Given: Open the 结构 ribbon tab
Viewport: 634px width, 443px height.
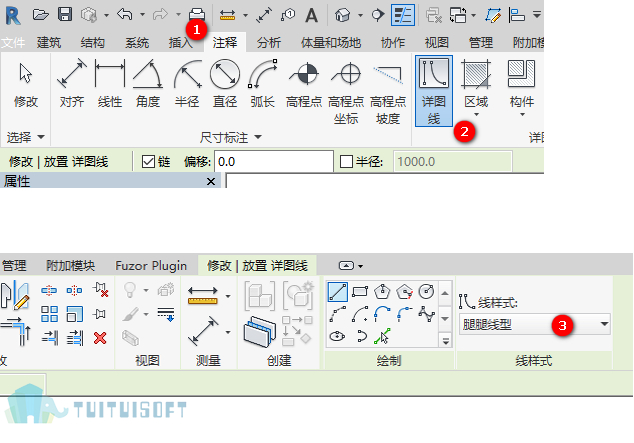Looking at the screenshot, I should coord(93,42).
